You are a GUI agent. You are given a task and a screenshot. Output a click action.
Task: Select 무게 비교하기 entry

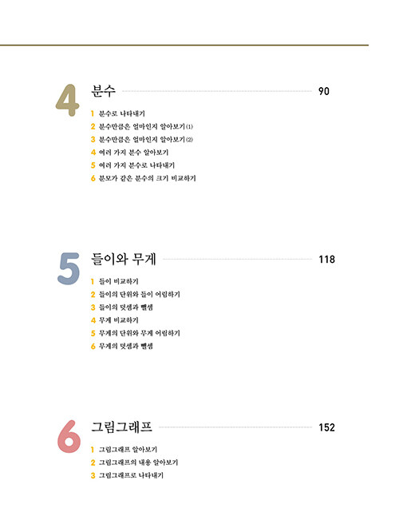click(119, 320)
